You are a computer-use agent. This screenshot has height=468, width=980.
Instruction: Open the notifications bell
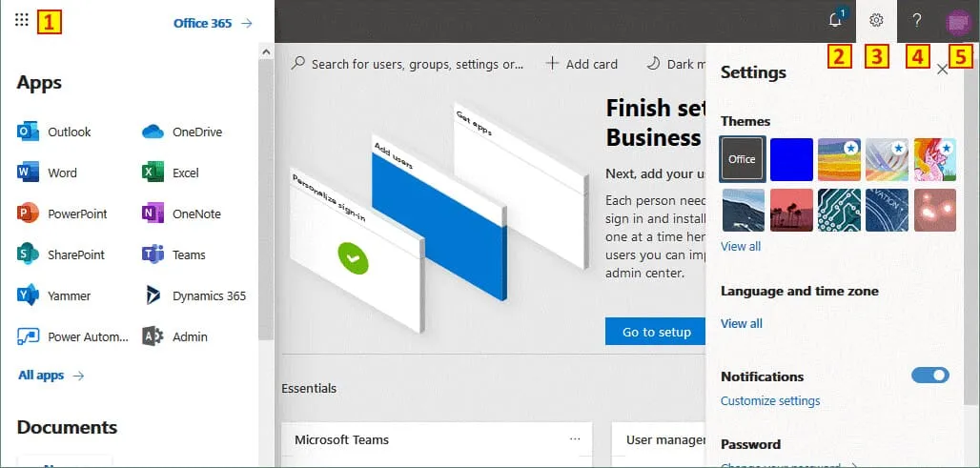click(x=836, y=20)
